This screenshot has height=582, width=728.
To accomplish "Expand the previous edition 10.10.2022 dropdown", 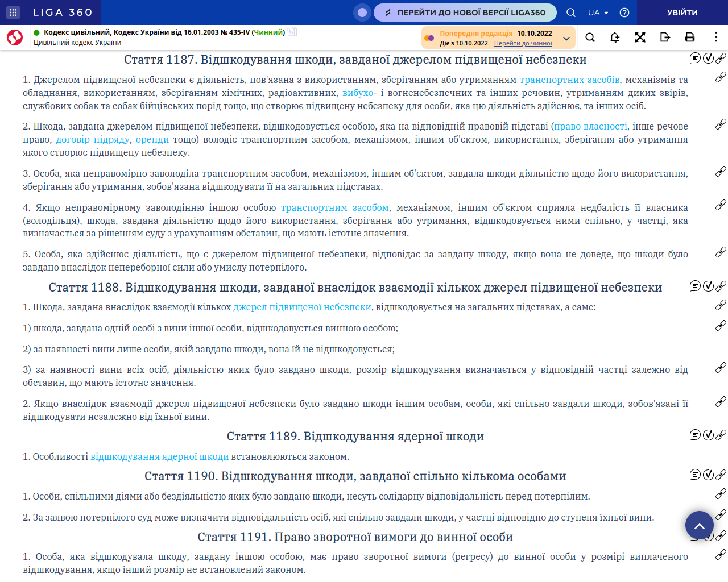I will [x=566, y=38].
